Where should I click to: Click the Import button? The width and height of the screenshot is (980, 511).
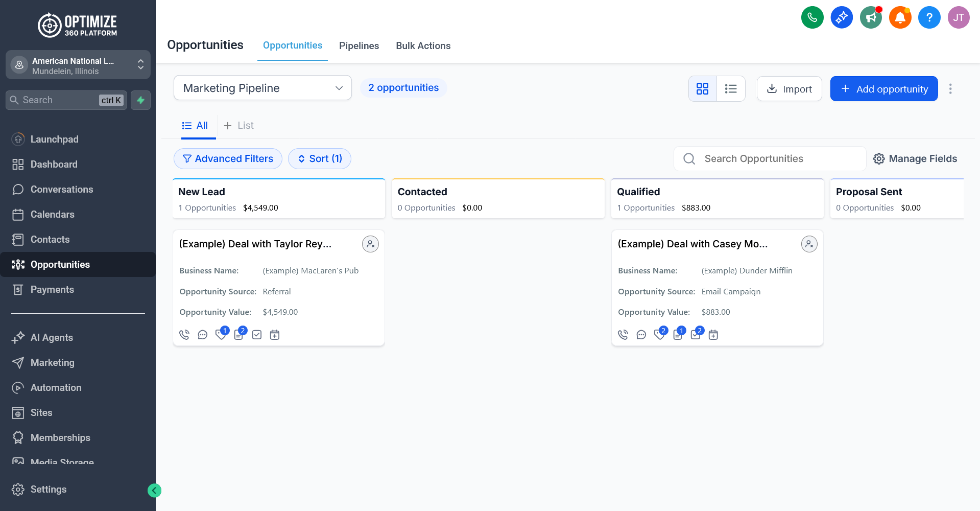pyautogui.click(x=789, y=89)
